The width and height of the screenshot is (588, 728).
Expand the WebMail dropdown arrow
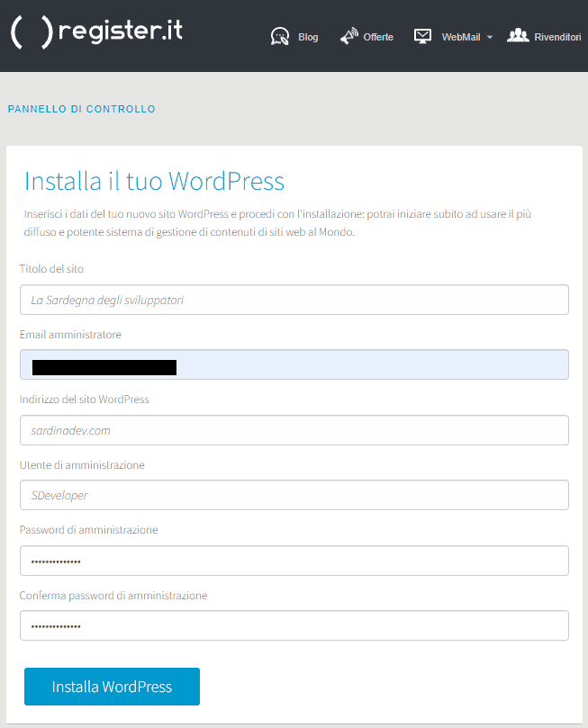(x=490, y=38)
